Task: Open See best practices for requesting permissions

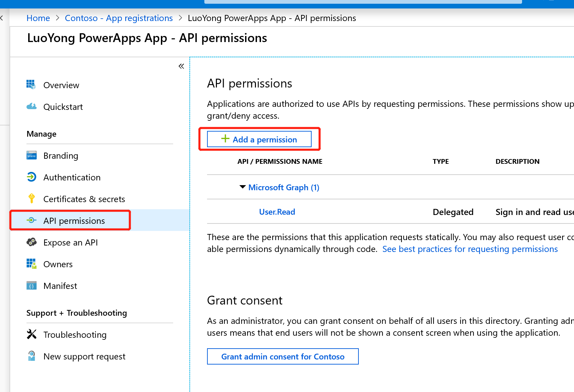Action: point(470,249)
